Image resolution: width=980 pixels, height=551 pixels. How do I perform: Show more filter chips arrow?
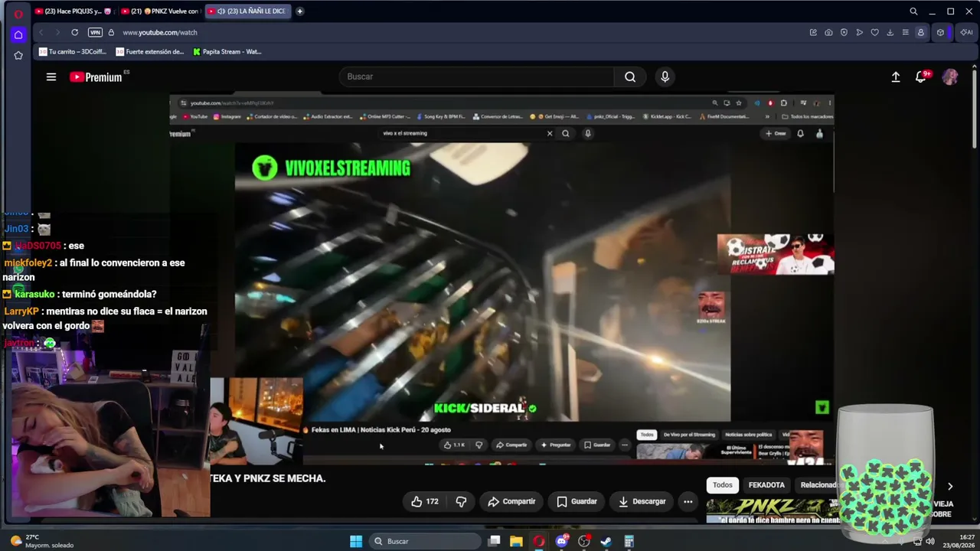tap(950, 486)
